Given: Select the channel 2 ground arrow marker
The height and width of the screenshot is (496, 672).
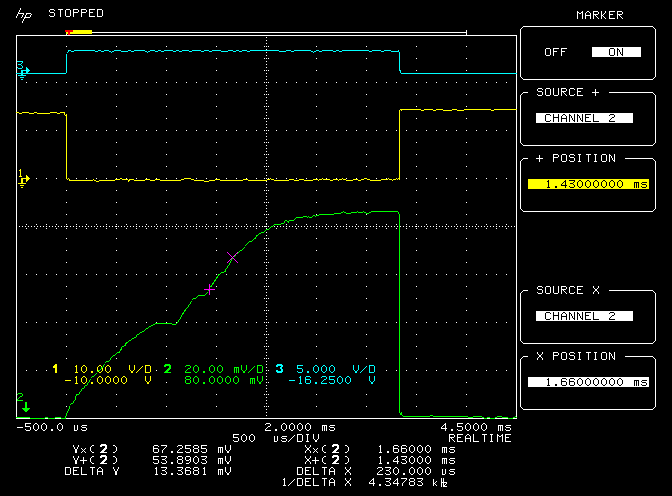Looking at the screenshot, I should click(23, 403).
